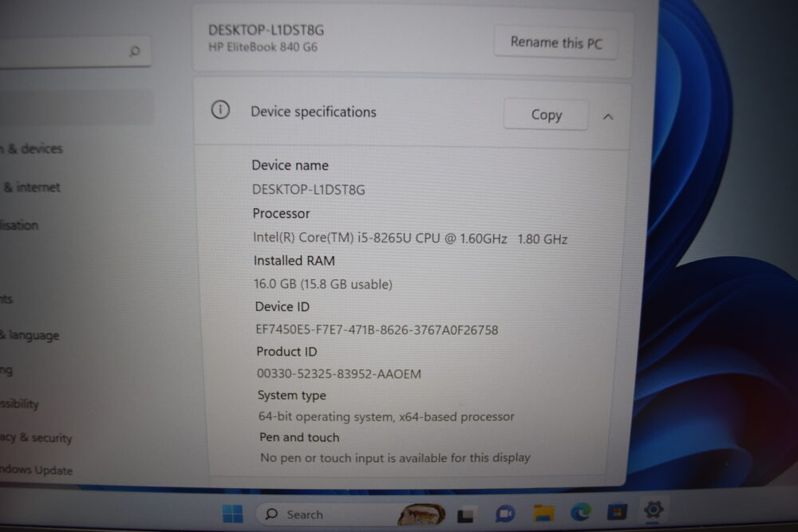Select the 16.0 GB RAM value
Viewport: 798px width, 532px height.
[x=323, y=284]
